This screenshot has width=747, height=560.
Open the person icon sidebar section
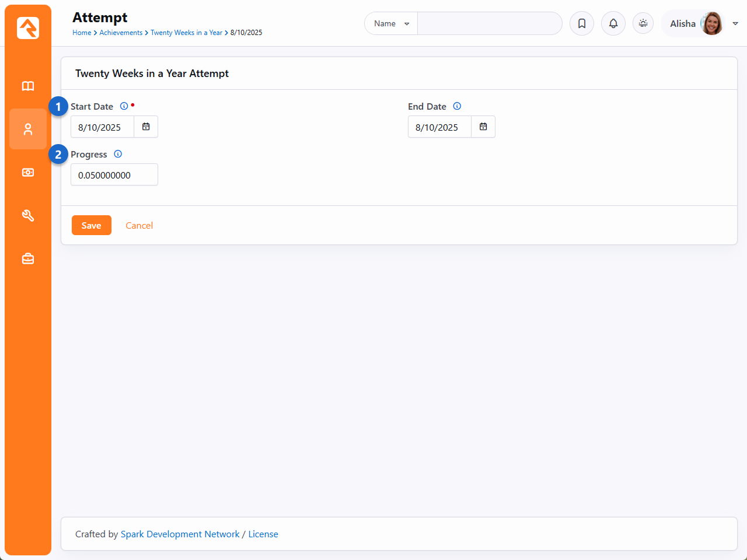[x=28, y=129]
